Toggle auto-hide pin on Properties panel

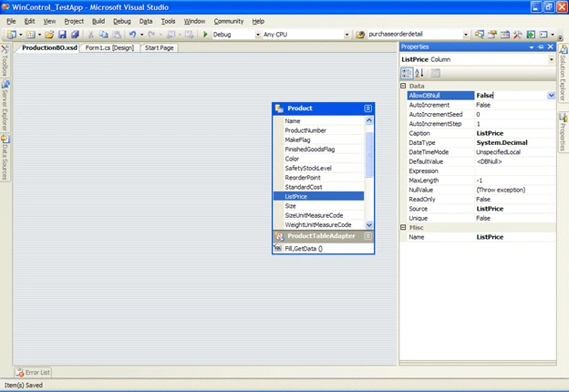pyautogui.click(x=541, y=46)
